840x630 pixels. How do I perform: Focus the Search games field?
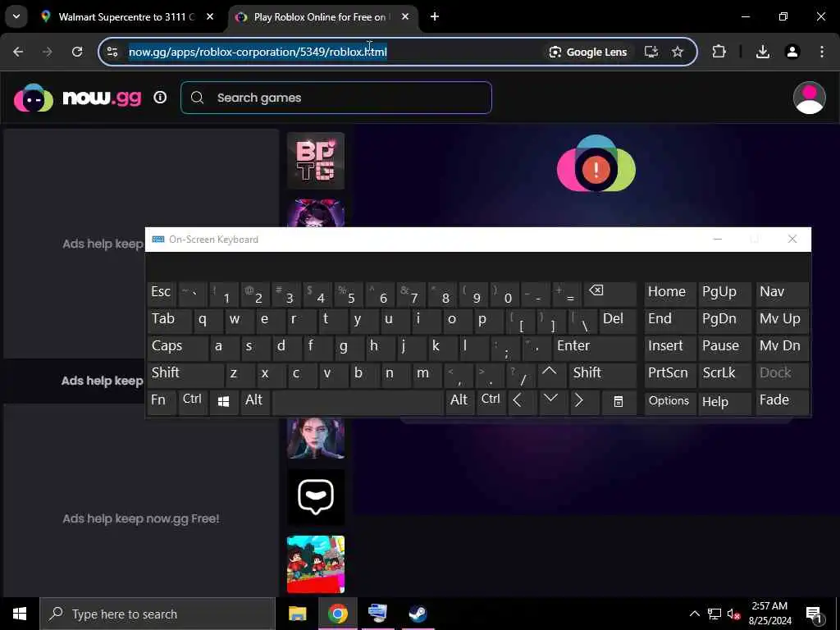[x=336, y=98]
